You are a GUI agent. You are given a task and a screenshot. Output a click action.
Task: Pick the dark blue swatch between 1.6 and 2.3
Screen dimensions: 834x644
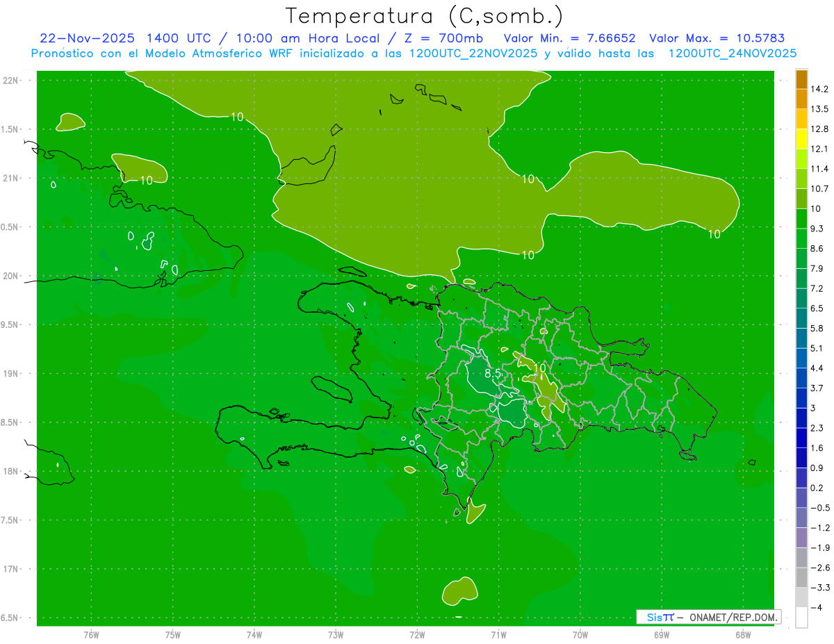click(802, 438)
